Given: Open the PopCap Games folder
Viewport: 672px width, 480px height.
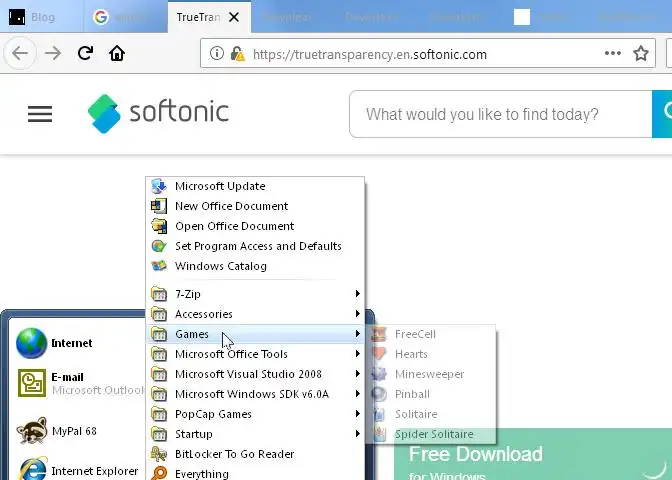Looking at the screenshot, I should pos(255,414).
